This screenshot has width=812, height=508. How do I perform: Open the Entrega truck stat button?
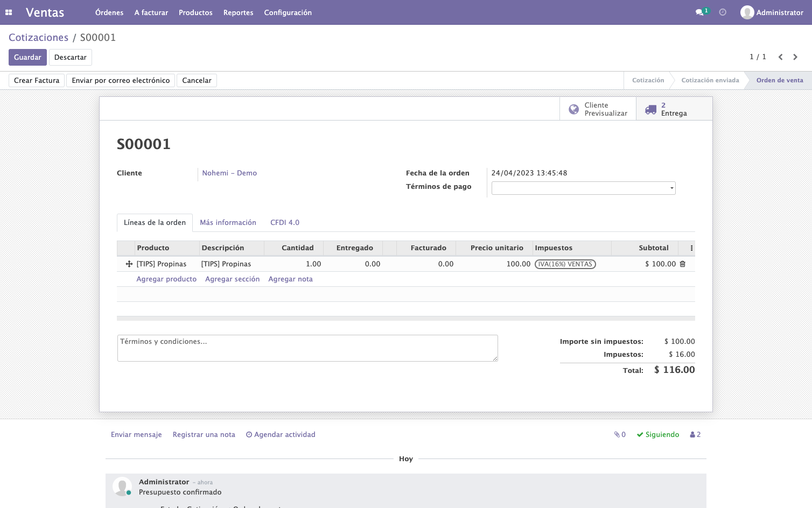(674, 109)
